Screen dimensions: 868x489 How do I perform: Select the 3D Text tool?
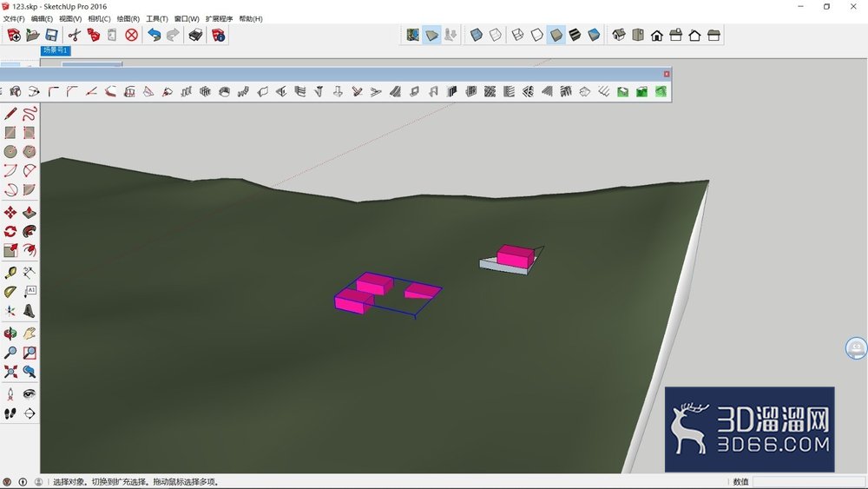(30, 311)
